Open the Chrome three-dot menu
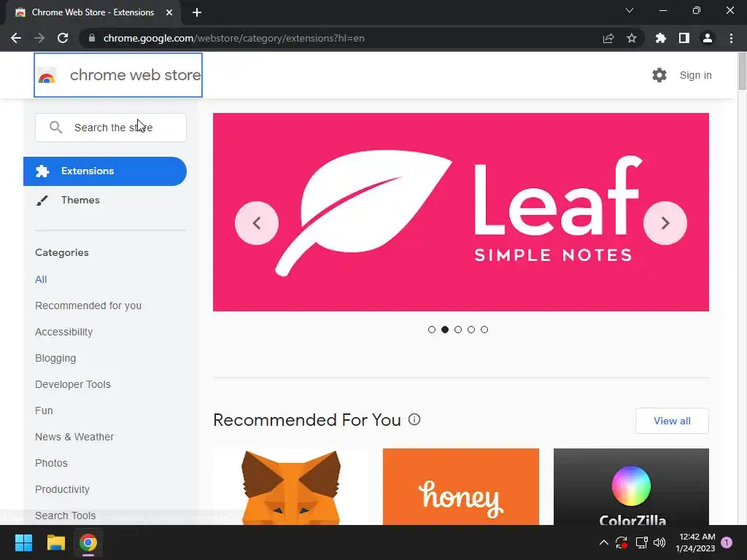747x560 pixels. 731,38
